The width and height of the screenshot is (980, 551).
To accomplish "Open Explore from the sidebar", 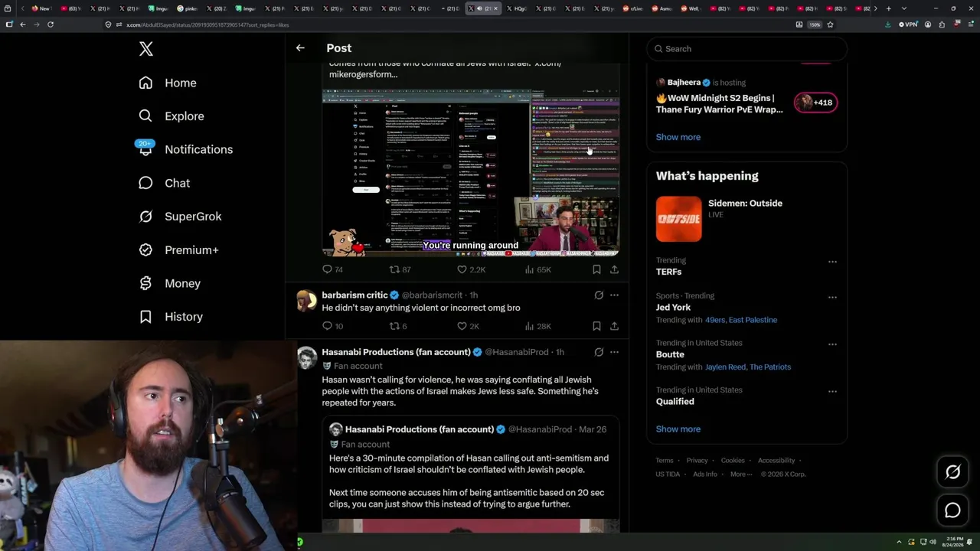I will (x=171, y=116).
